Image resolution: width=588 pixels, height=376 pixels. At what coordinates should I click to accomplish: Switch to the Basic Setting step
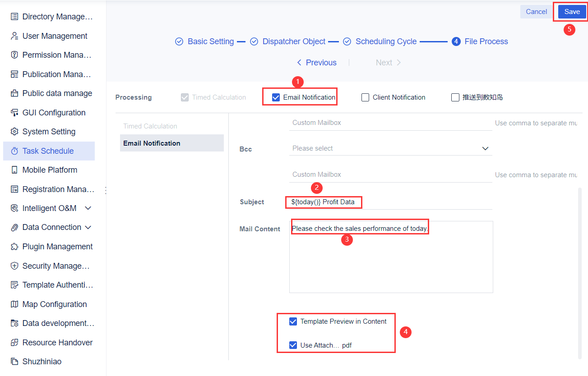[x=210, y=41]
